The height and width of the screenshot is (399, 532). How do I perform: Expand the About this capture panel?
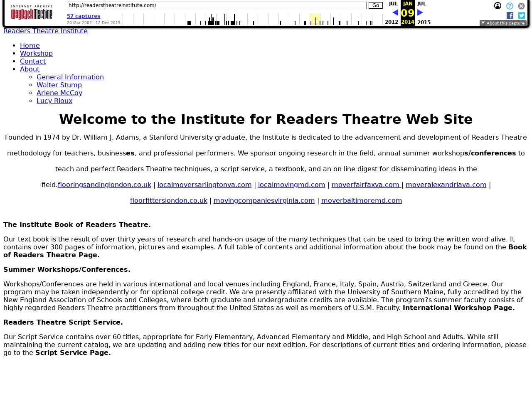click(503, 23)
